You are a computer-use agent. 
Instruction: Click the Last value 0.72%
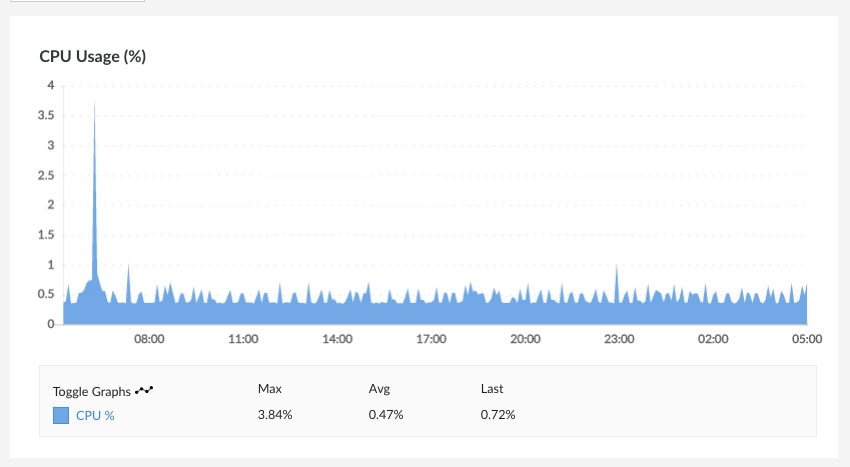(x=498, y=415)
